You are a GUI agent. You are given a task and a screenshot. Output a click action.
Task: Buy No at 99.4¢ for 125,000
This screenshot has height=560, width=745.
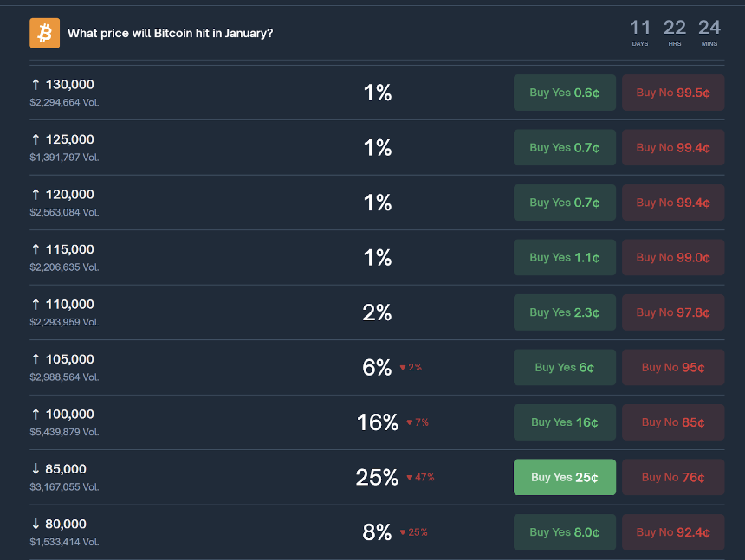pyautogui.click(x=673, y=147)
